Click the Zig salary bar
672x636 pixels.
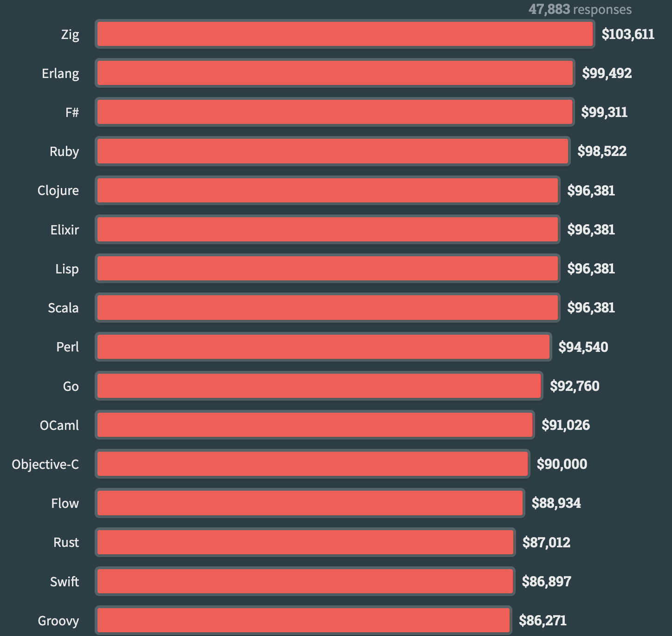click(345, 34)
